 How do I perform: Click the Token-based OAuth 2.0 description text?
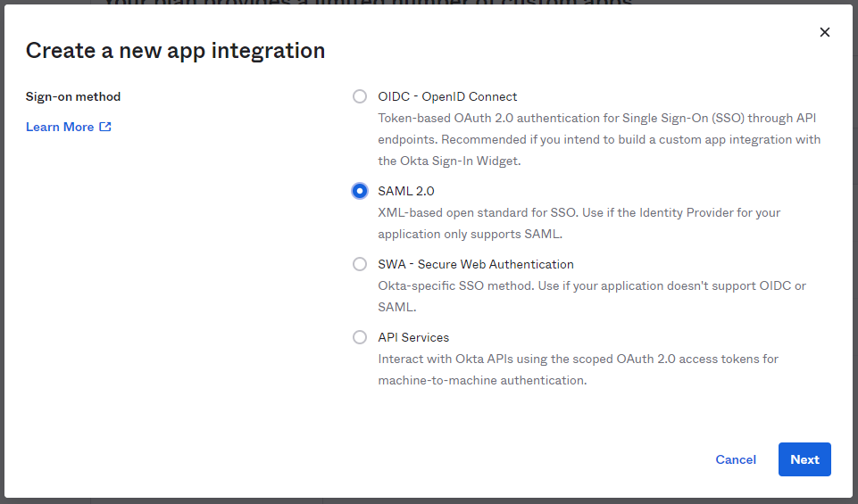[x=599, y=139]
